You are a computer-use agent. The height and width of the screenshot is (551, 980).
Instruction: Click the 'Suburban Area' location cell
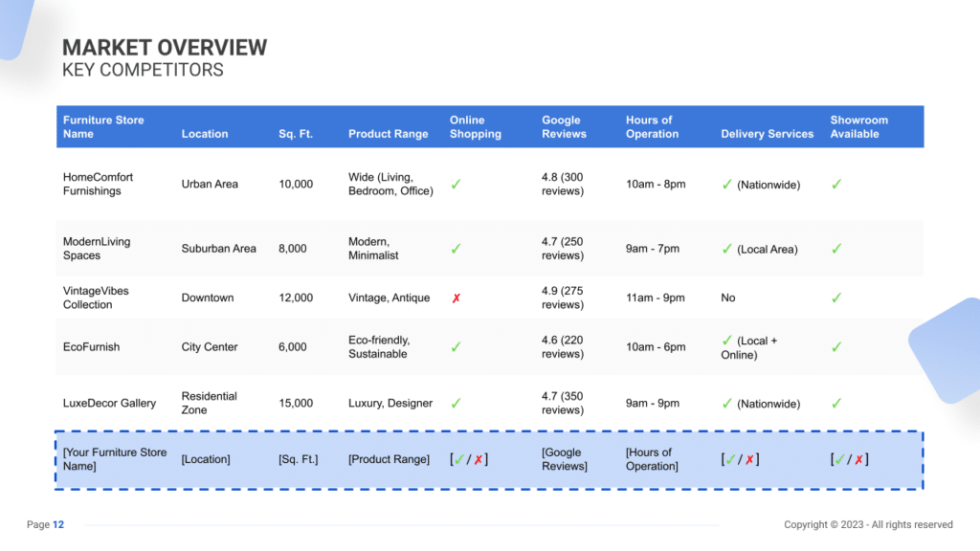tap(219, 249)
